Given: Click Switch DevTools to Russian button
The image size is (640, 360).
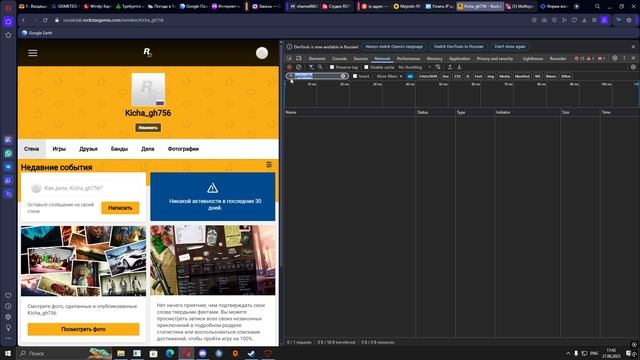Looking at the screenshot, I should click(x=458, y=47).
